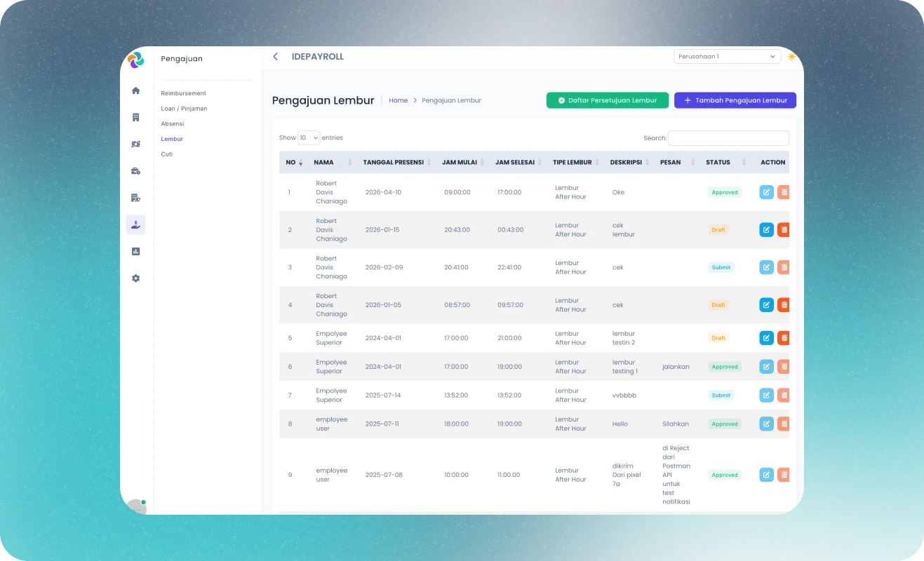Select the hand-holding-dollar Pengajuan icon
Viewport: 924px width, 561px height.
pyautogui.click(x=136, y=224)
